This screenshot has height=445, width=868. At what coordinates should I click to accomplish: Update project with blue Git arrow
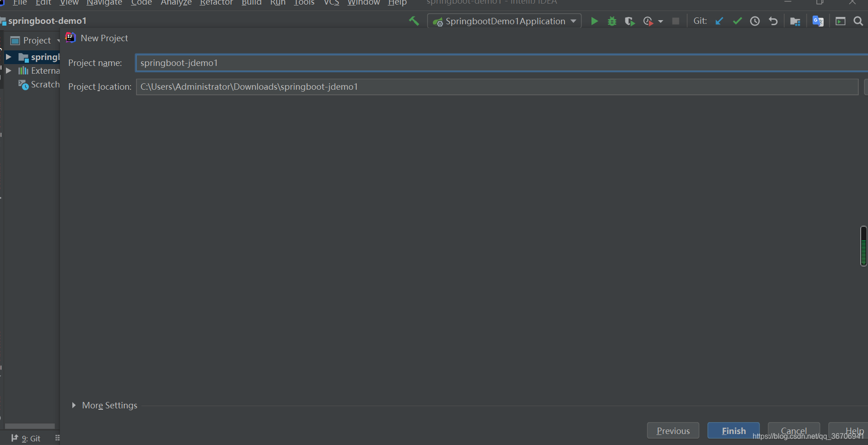(x=719, y=21)
